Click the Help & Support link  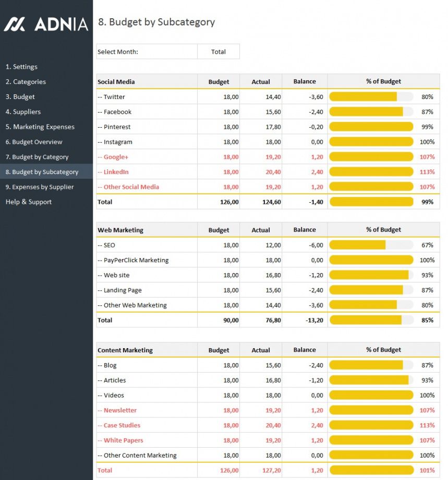(x=29, y=202)
